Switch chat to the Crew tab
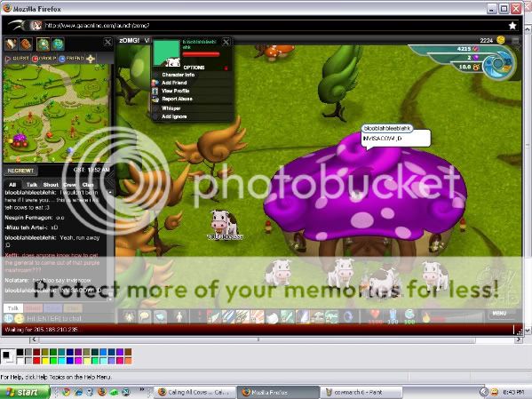Image resolution: width=532 pixels, height=399 pixels. 69,185
